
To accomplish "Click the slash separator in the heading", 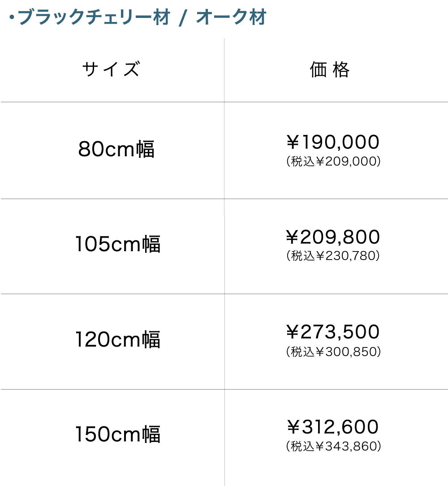I will pos(182,19).
